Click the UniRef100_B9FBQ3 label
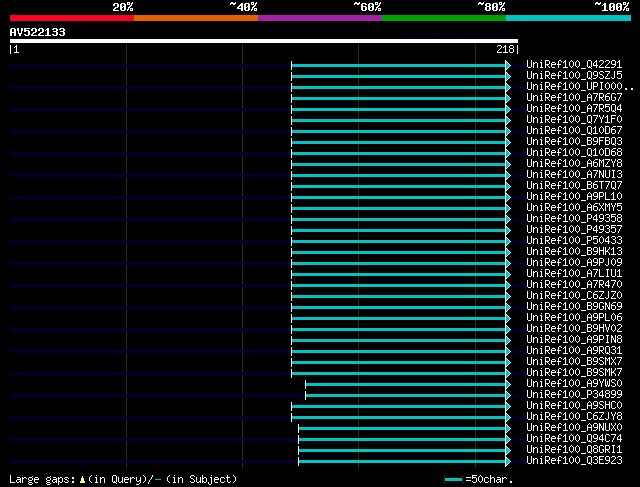Viewport: 640px width, 487px height. [574, 142]
